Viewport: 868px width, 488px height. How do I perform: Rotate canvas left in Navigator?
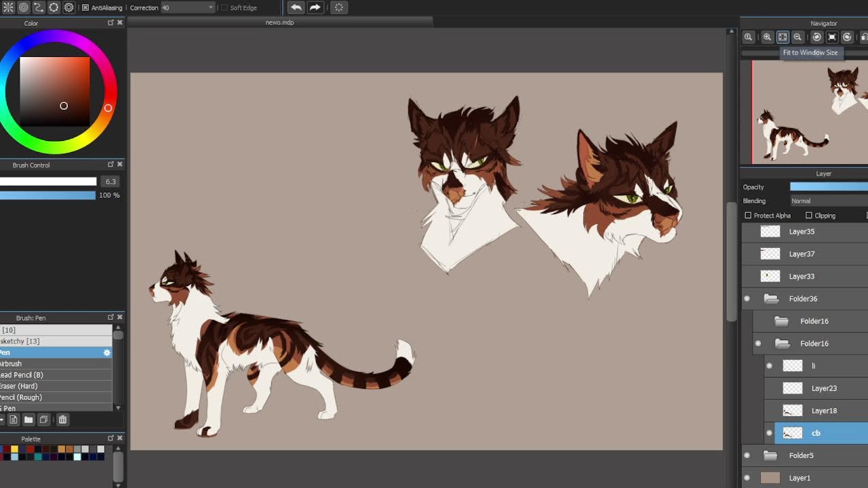click(816, 37)
